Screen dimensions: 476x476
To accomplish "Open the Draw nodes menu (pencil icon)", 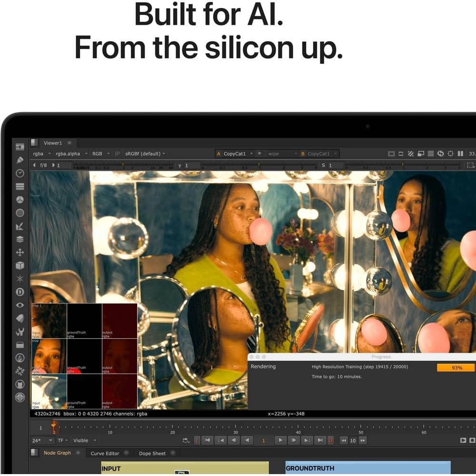I will click(x=20, y=160).
